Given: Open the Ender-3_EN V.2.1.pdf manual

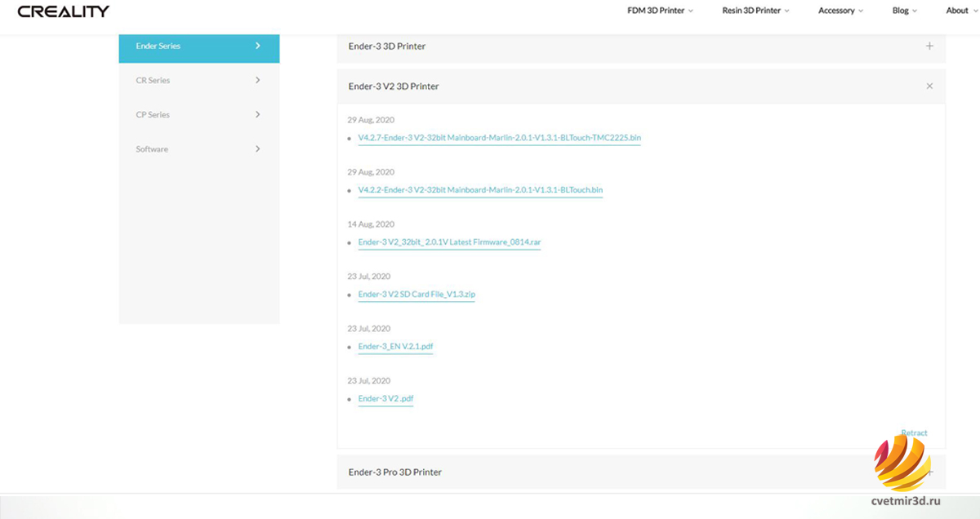Looking at the screenshot, I should click(395, 347).
